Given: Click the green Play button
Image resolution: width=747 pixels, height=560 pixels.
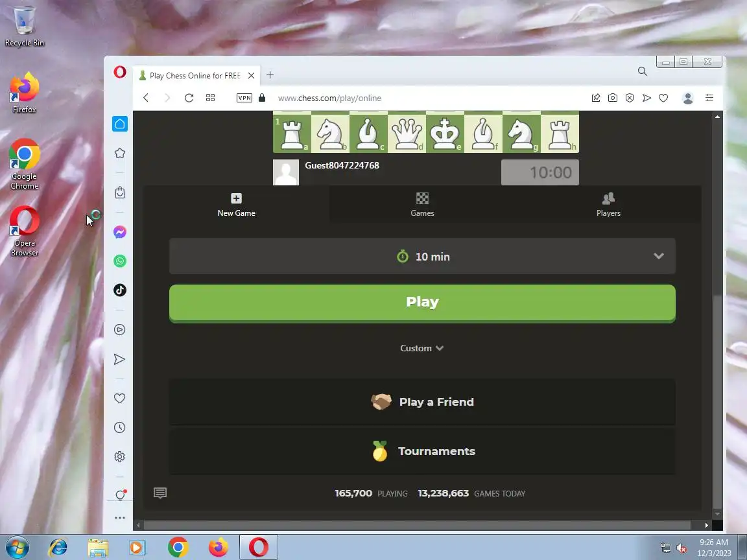Looking at the screenshot, I should [422, 303].
